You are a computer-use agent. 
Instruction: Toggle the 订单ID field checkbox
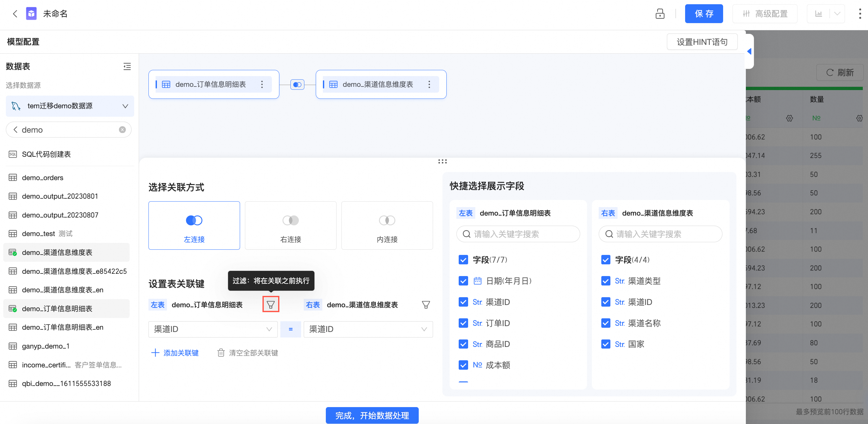463,323
